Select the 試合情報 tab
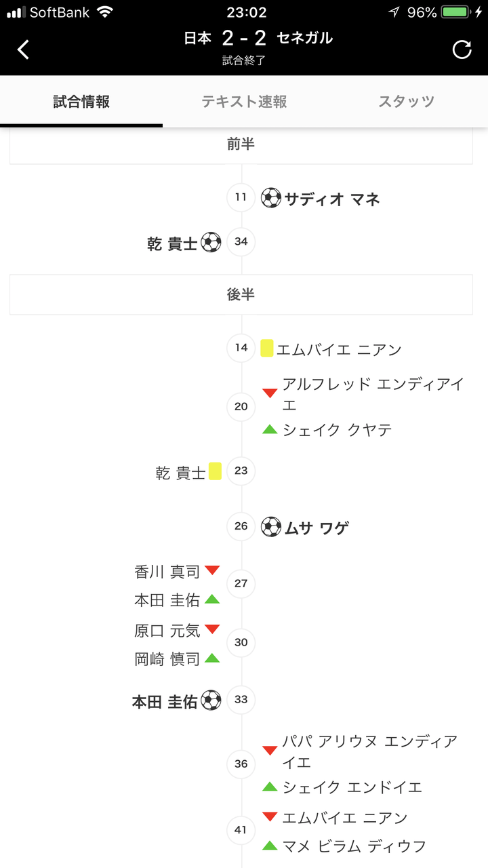The width and height of the screenshot is (488, 868). (x=81, y=102)
